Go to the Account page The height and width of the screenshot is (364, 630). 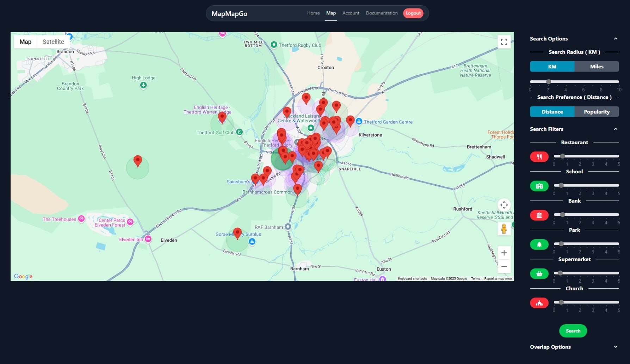tap(351, 13)
